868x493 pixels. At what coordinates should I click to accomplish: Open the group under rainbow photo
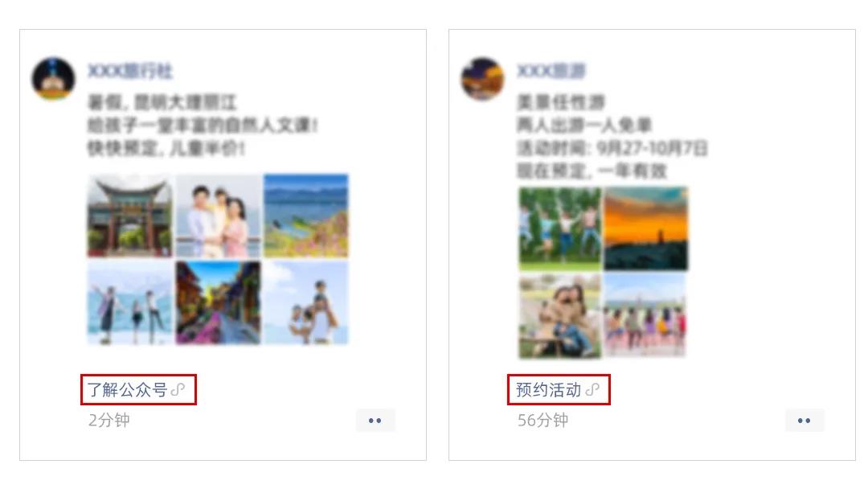pos(645,316)
